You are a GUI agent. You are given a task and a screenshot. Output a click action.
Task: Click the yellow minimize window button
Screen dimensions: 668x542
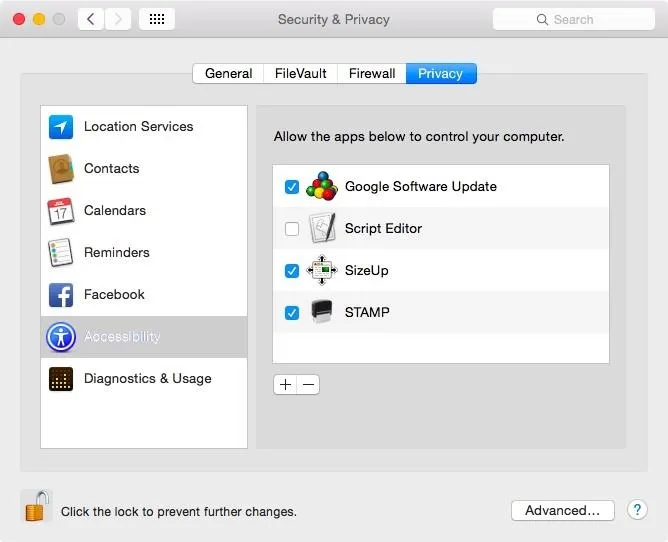(39, 19)
